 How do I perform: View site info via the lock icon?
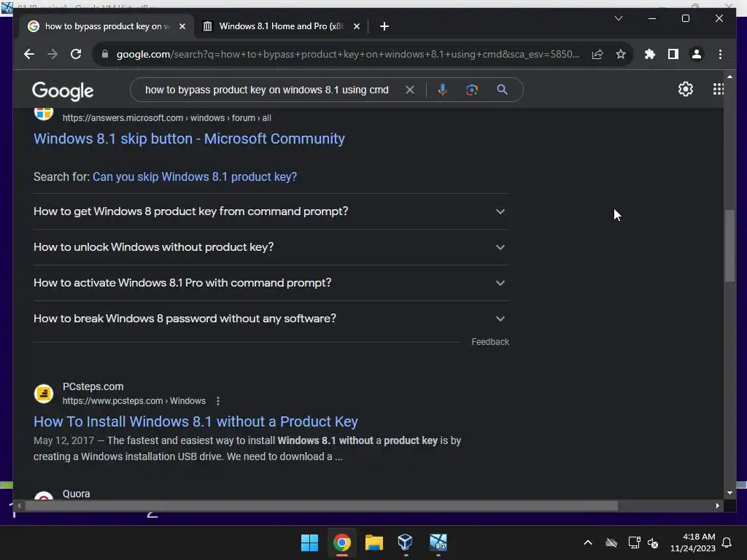pos(105,54)
